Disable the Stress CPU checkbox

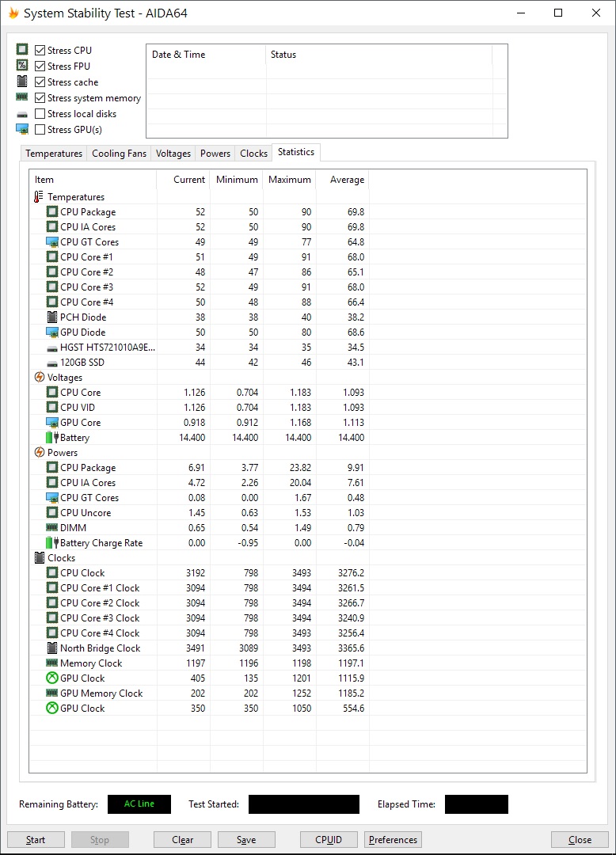pyautogui.click(x=40, y=50)
